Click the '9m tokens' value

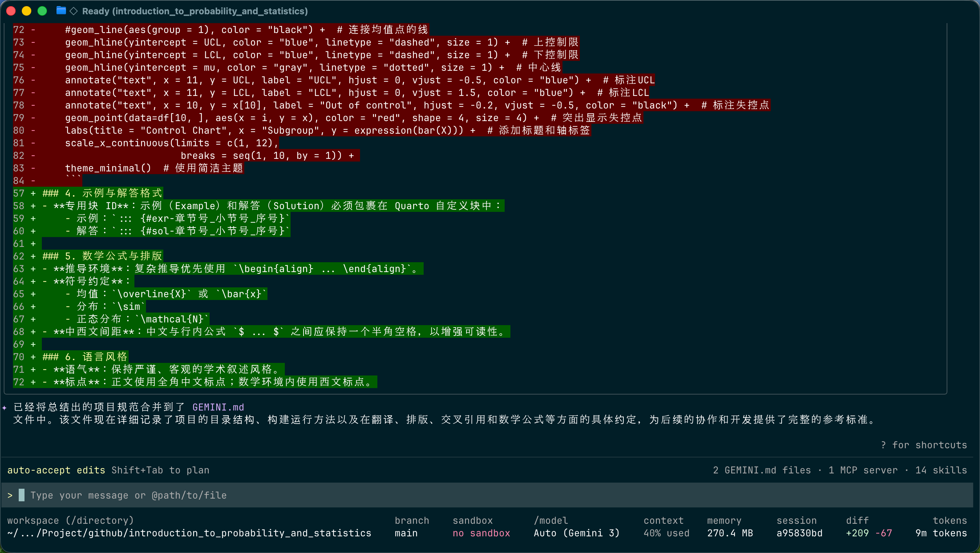click(941, 533)
